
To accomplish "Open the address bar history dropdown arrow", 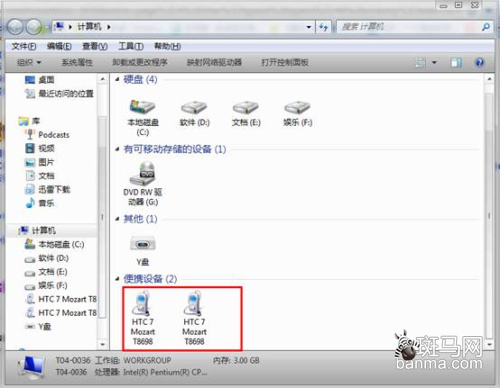I will pos(309,27).
